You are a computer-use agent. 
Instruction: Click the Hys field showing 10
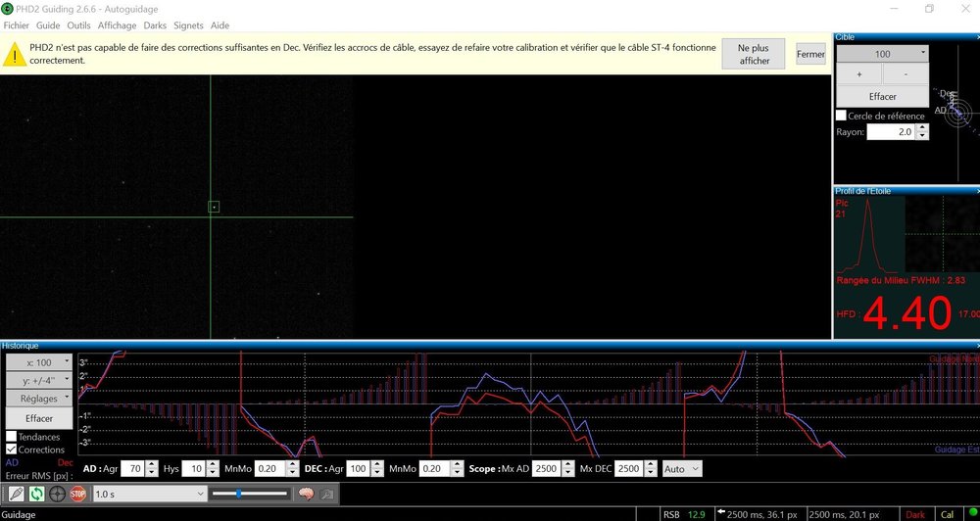[194, 468]
